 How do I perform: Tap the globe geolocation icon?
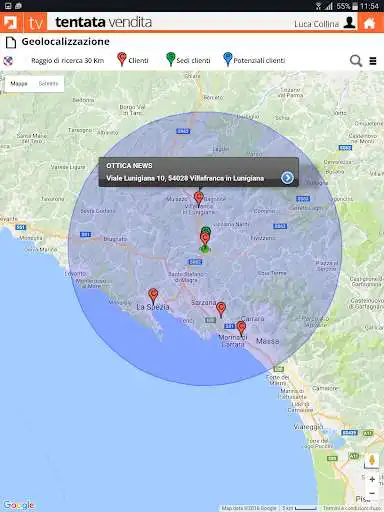(x=8, y=61)
